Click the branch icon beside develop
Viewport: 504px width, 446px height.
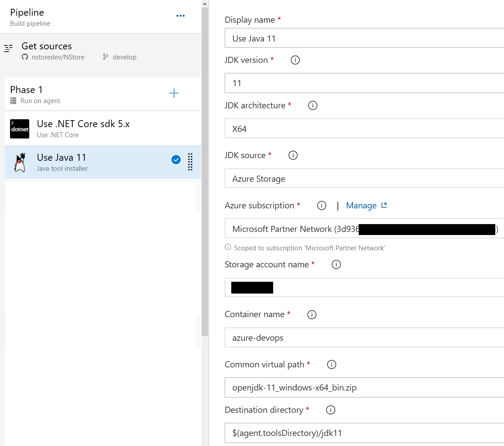(x=106, y=57)
